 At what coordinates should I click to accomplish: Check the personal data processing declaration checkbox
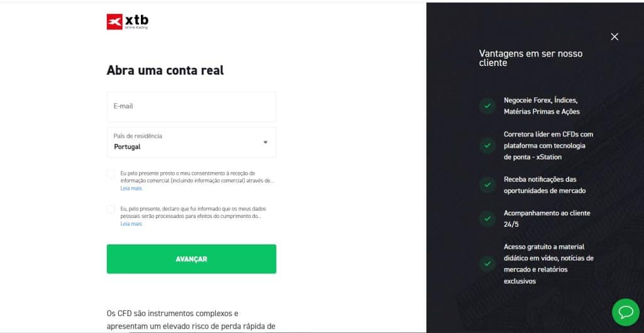click(111, 210)
